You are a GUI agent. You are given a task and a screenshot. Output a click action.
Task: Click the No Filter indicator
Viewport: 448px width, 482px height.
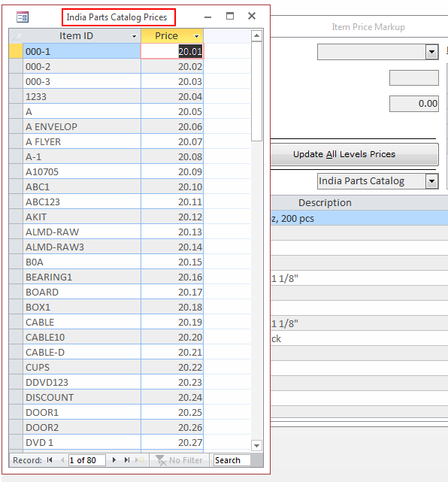tap(179, 460)
